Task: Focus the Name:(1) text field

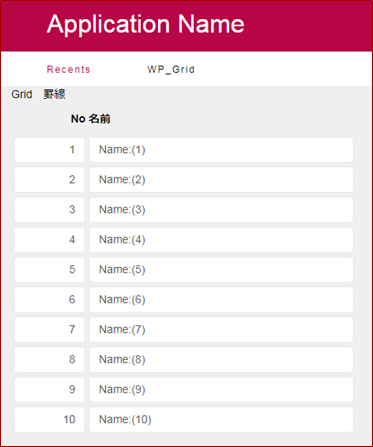Action: coord(221,150)
